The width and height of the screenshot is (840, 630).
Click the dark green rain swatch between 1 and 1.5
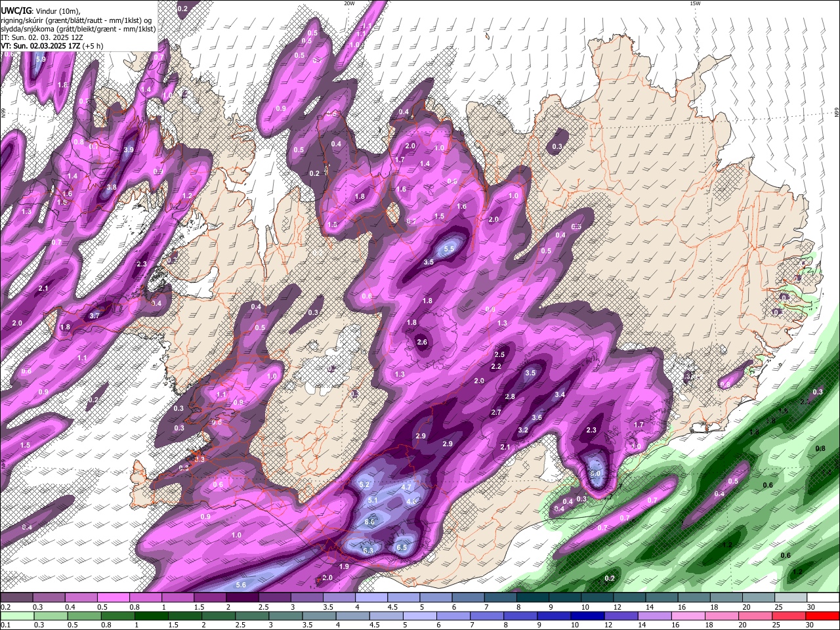pos(151,616)
